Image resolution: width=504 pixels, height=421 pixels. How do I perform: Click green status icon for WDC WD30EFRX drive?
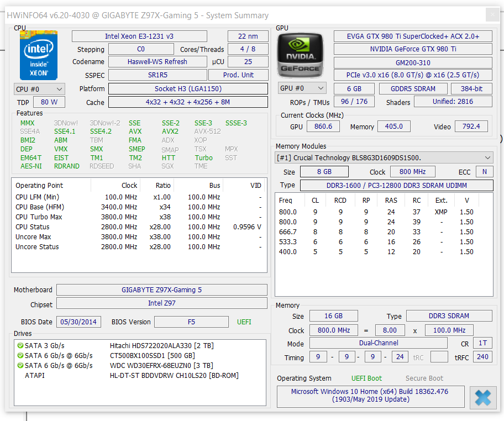coord(20,365)
